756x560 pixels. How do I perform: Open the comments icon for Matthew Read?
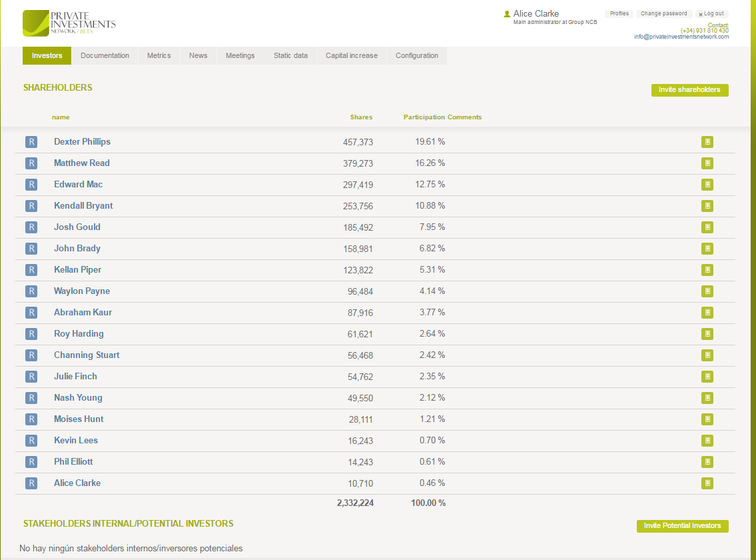pos(707,163)
